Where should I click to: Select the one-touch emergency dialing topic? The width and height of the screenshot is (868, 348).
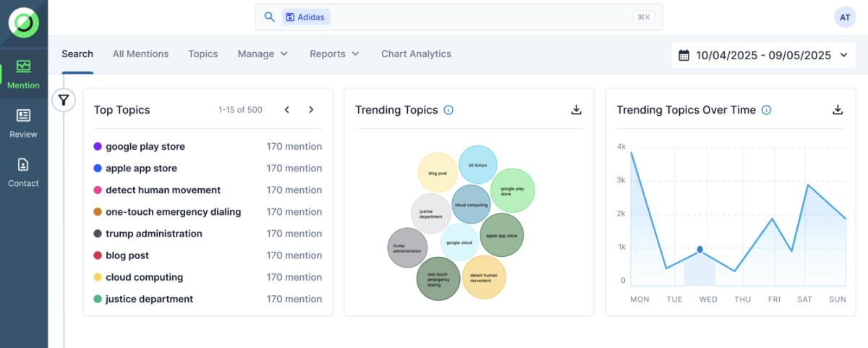pyautogui.click(x=208, y=211)
